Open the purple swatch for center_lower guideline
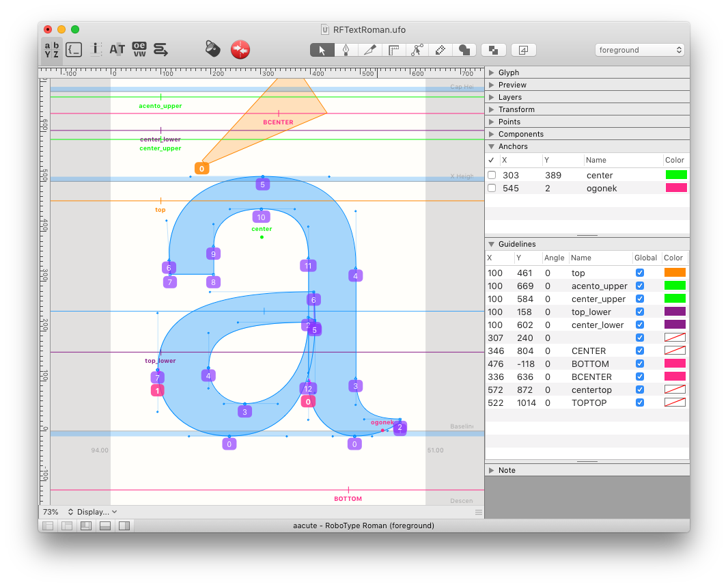The width and height of the screenshot is (728, 587). 675,325
